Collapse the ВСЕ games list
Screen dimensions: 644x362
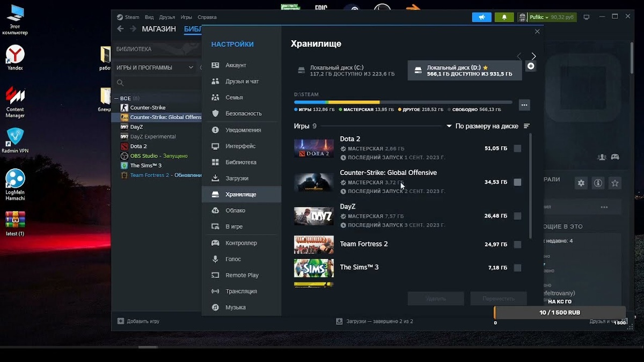coord(116,98)
